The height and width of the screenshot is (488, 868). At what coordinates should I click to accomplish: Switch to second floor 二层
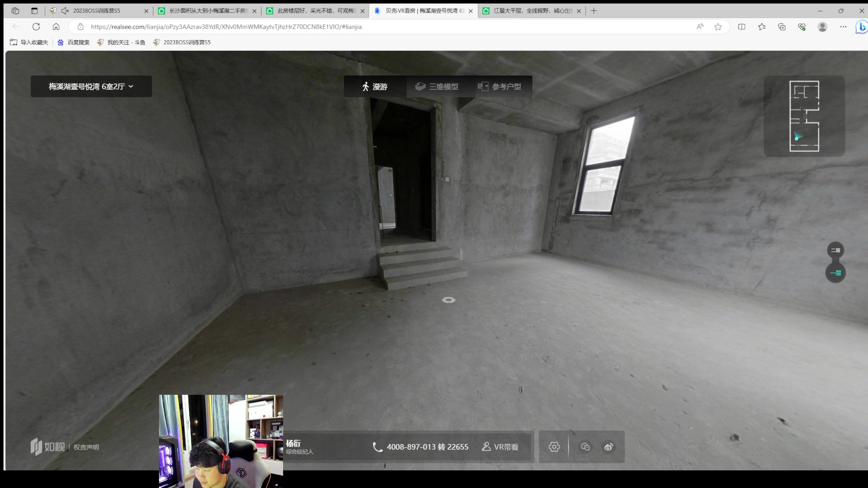(x=835, y=250)
